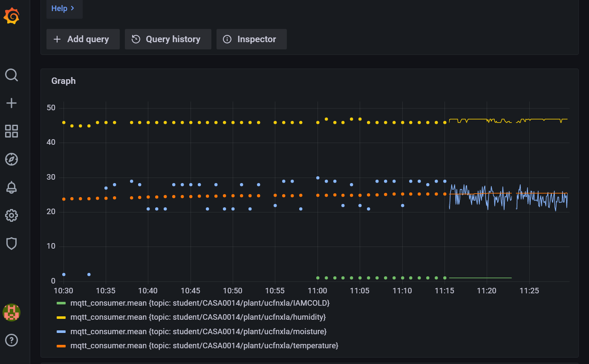This screenshot has width=589, height=364.
Task: Open the Inspector
Action: coord(251,39)
